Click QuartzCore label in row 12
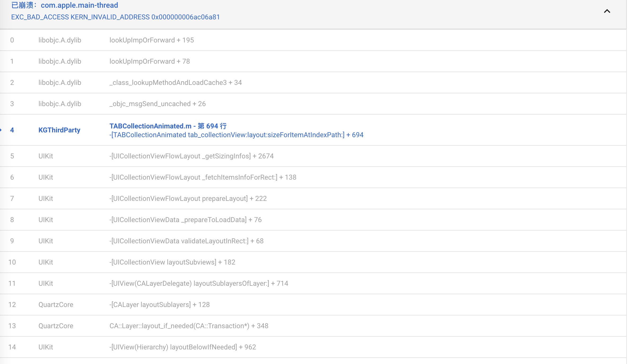 point(56,305)
